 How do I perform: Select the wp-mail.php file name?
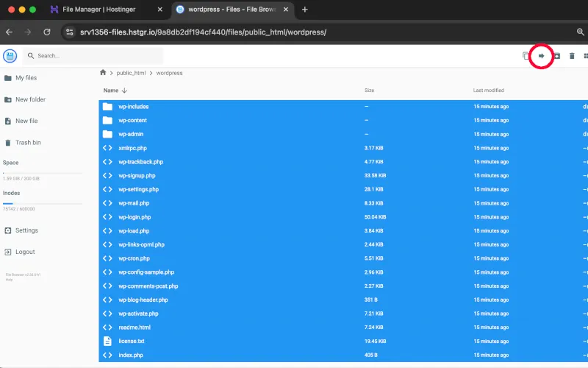coord(134,203)
